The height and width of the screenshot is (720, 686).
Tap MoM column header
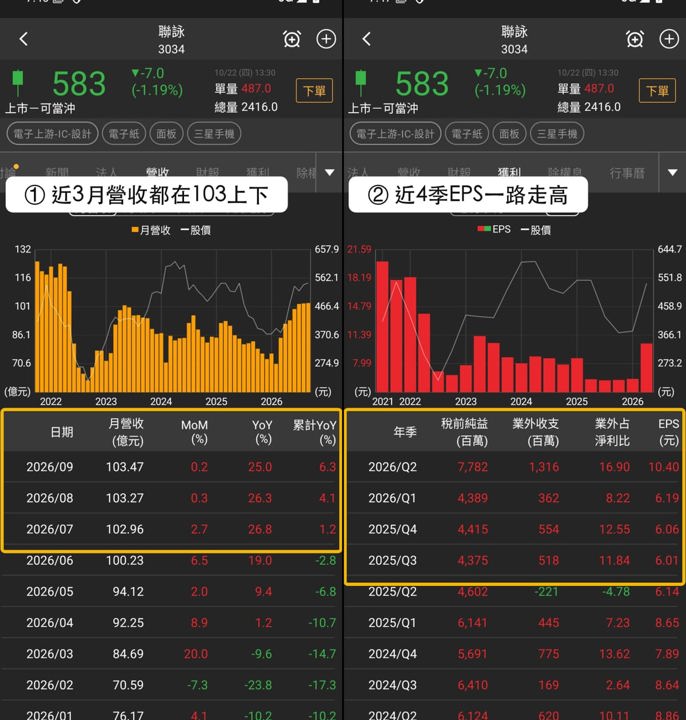click(194, 432)
